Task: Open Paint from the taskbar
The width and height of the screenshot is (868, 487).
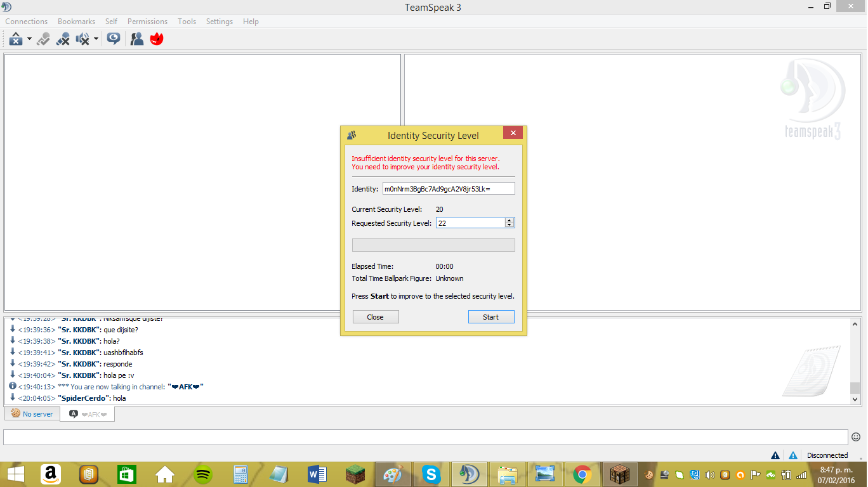Action: click(x=393, y=474)
